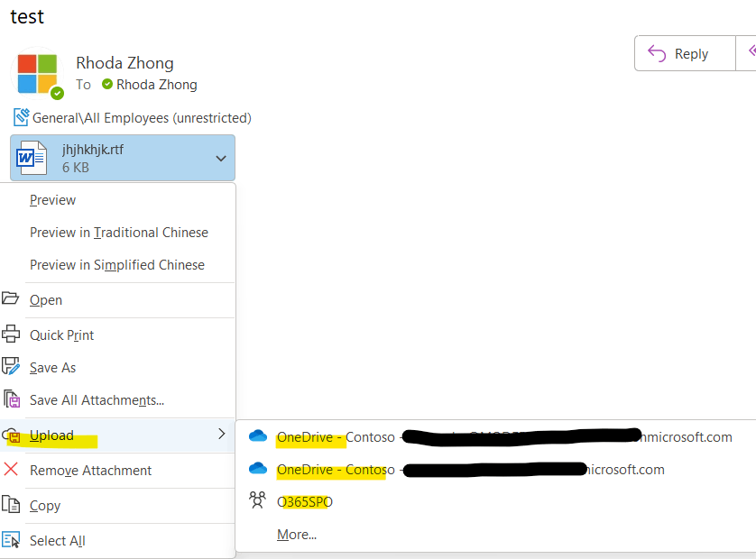Click green presence check beside recipient name
This screenshot has height=559, width=756.
[107, 85]
